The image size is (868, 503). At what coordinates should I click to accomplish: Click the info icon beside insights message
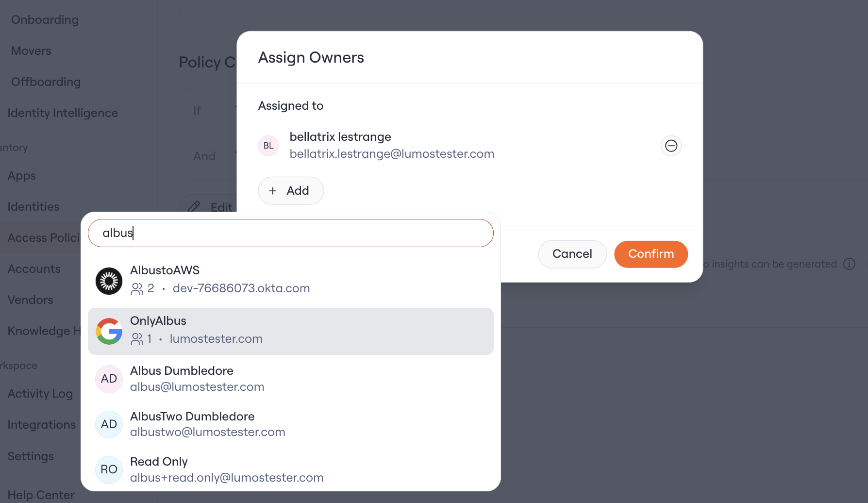coord(849,264)
